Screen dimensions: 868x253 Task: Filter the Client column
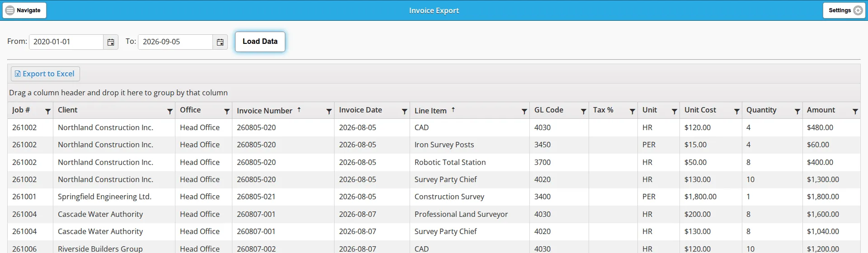pos(170,111)
